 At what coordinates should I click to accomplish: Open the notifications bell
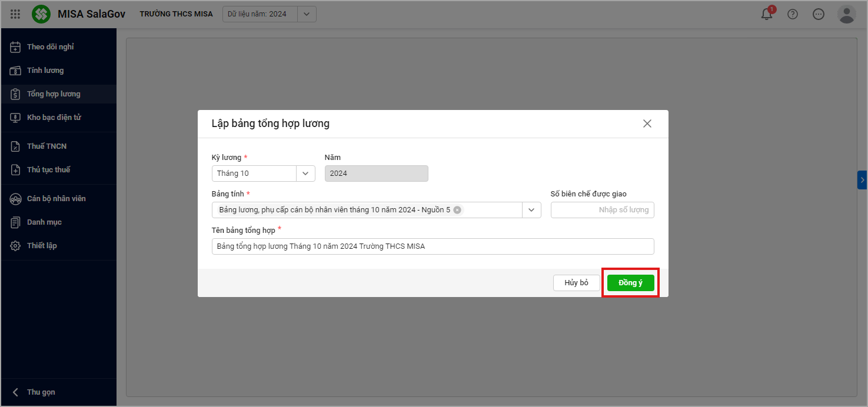[767, 14]
